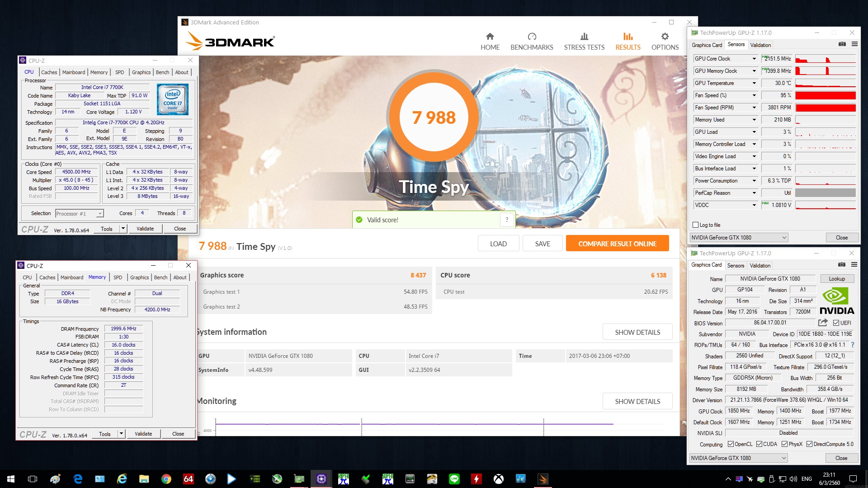The width and height of the screenshot is (868, 488).
Task: Toggle the CUDA checkbox
Action: pyautogui.click(x=759, y=444)
